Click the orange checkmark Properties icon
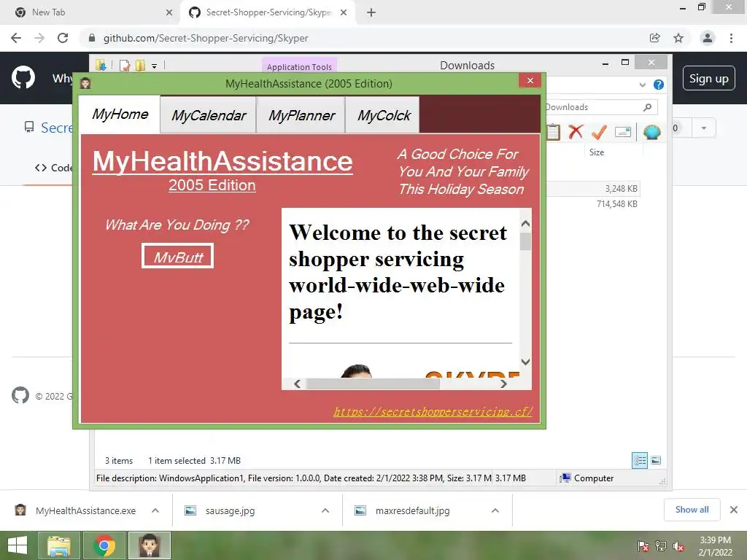Viewport: 747px width, 560px height. click(x=599, y=132)
